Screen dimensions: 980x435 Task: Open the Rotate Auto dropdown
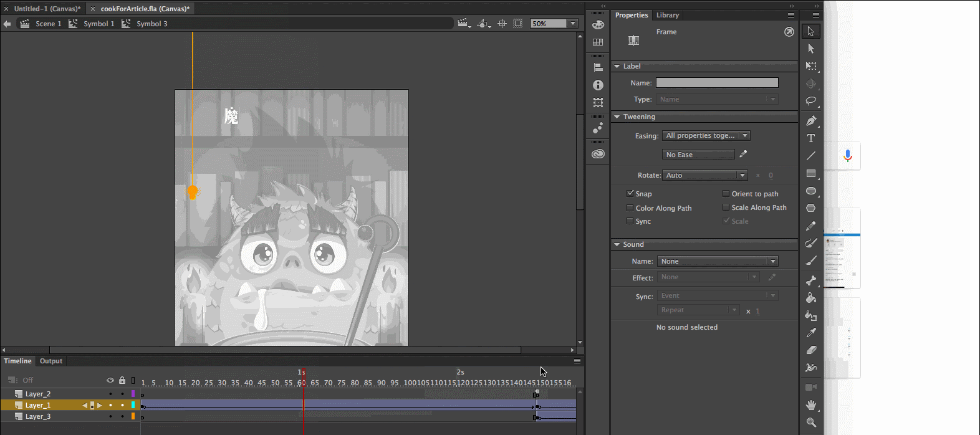click(704, 175)
